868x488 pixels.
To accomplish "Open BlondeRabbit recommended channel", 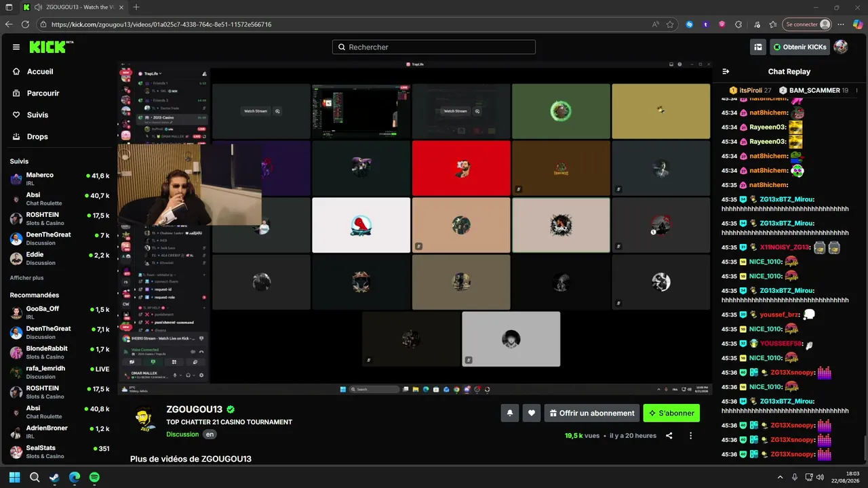I will coord(59,352).
